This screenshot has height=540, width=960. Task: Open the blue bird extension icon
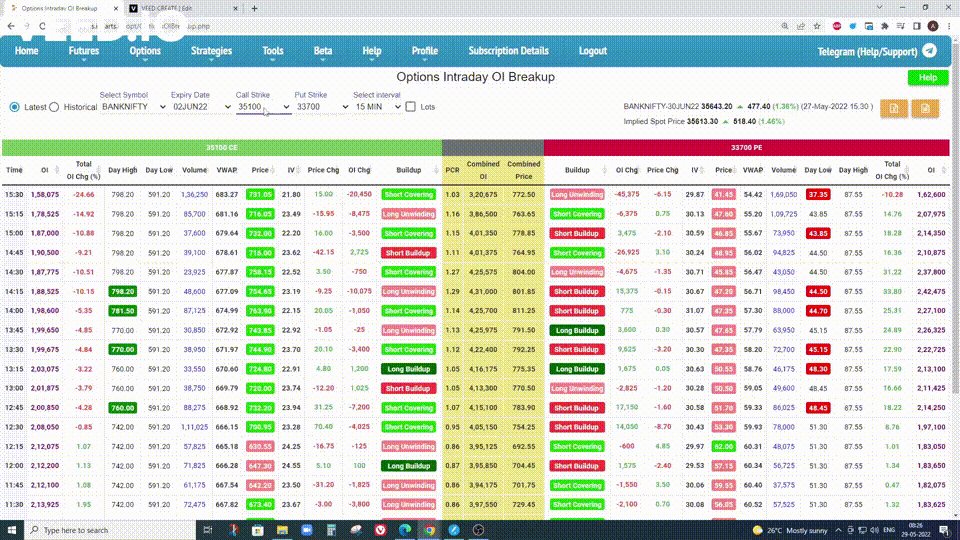coord(853,26)
